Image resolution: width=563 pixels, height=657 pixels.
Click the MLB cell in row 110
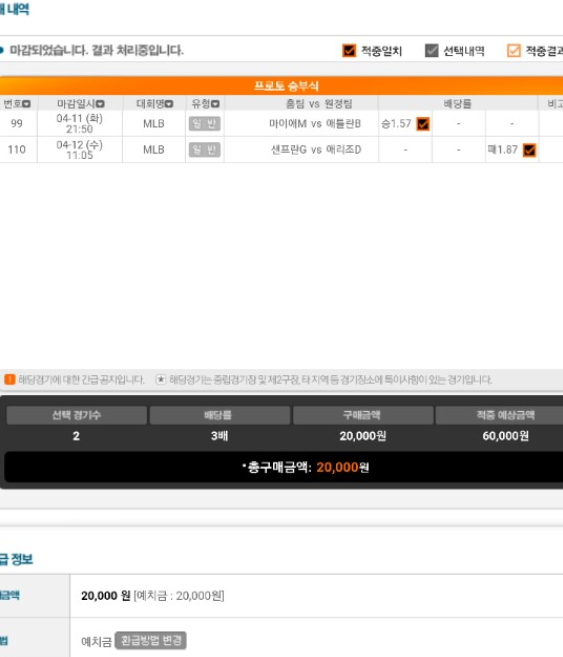154,150
